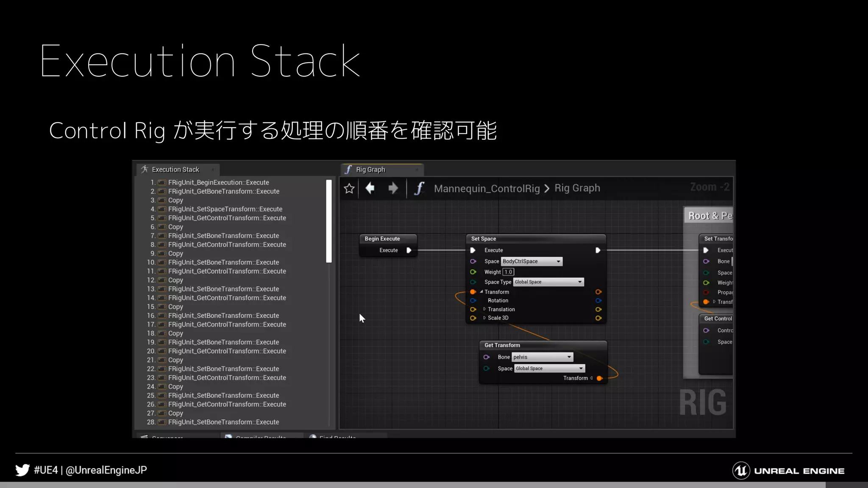
Task: Click the @UnrealEngineJP handle text
Action: pyautogui.click(x=106, y=470)
